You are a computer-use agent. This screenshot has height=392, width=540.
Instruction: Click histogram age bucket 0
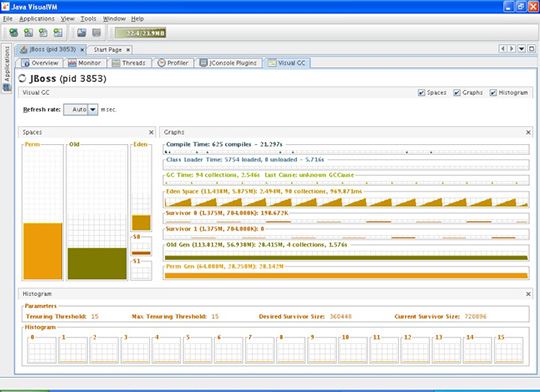pos(42,350)
